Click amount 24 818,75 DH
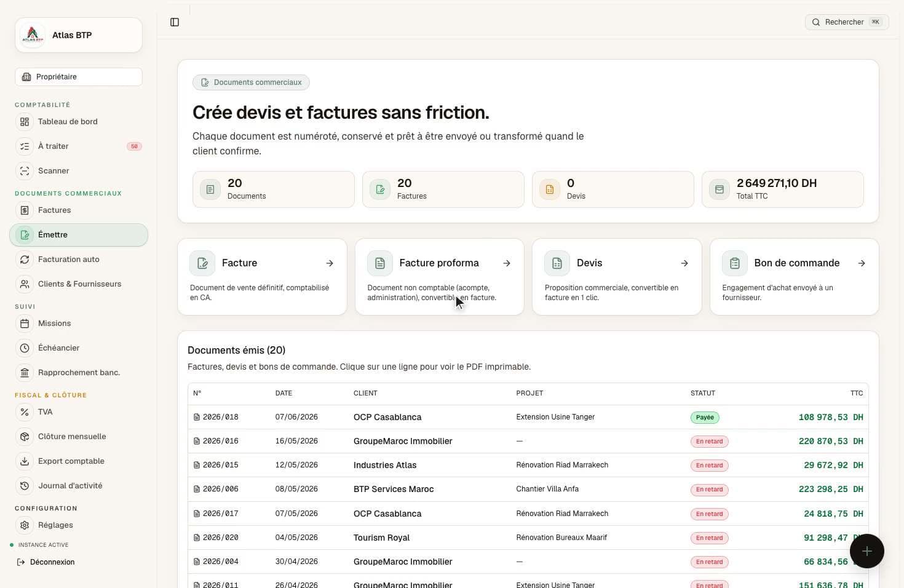 [833, 514]
